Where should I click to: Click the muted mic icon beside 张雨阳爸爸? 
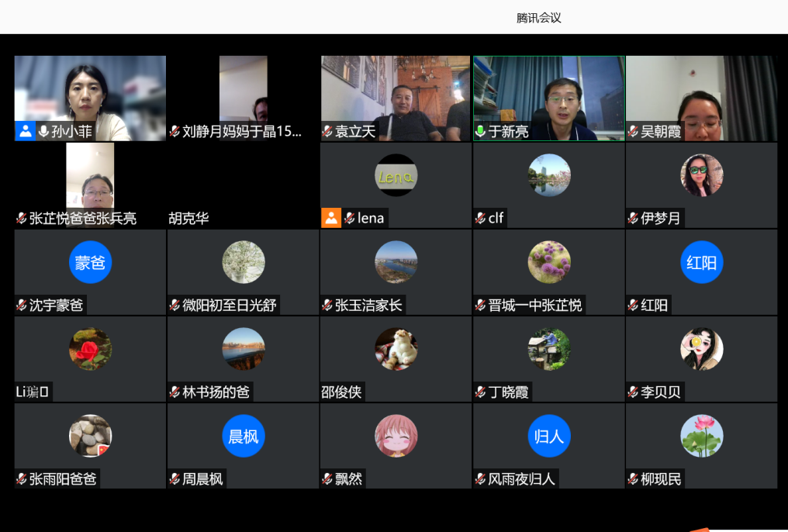click(22, 478)
